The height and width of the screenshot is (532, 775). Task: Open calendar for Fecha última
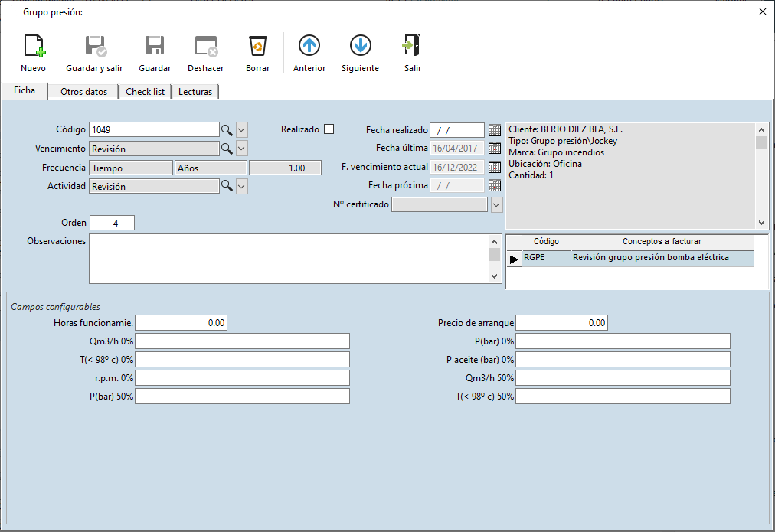tap(494, 149)
